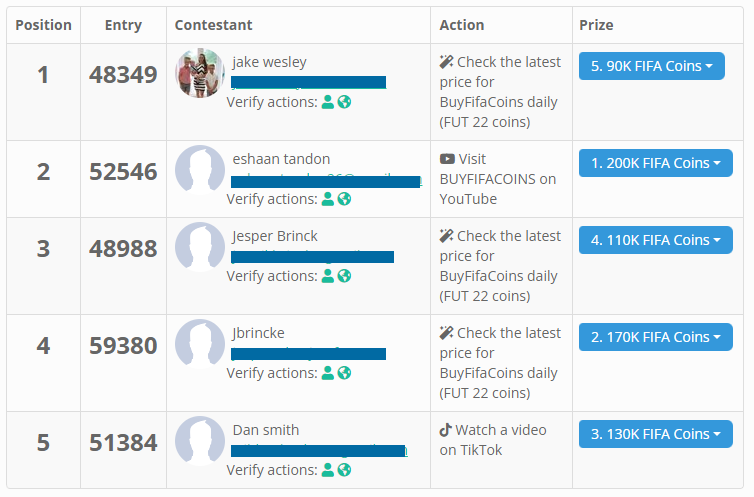Open the 200K FIFA Coins prize dropdown
Screen dimensions: 754x497
tap(655, 163)
